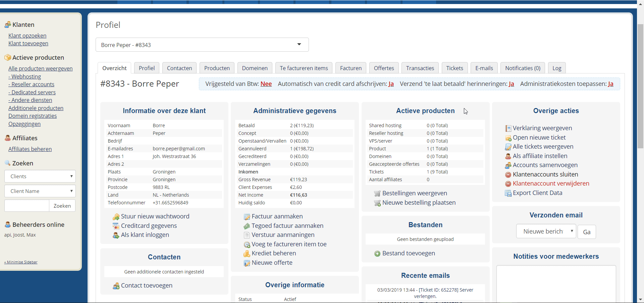Open the Tickets tab
The width and height of the screenshot is (644, 303).
click(x=454, y=68)
